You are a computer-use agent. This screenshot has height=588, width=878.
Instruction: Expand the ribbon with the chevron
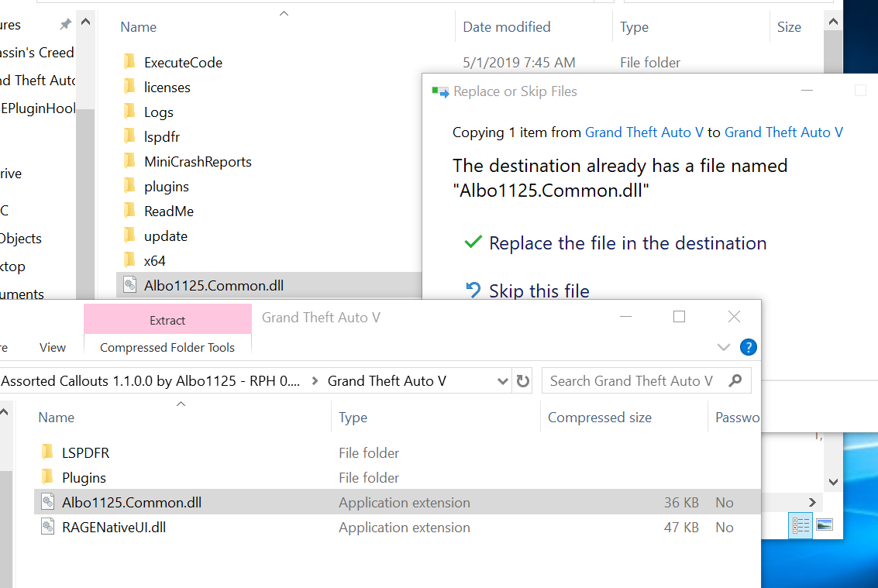tap(724, 347)
